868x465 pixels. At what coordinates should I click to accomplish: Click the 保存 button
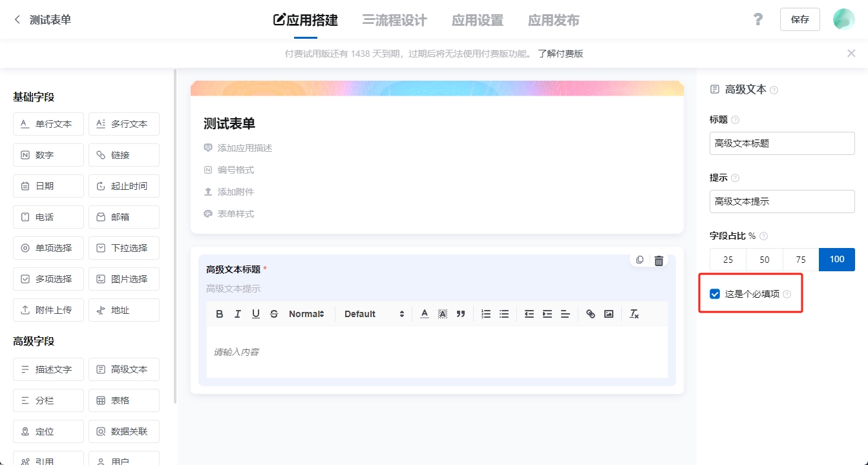799,19
